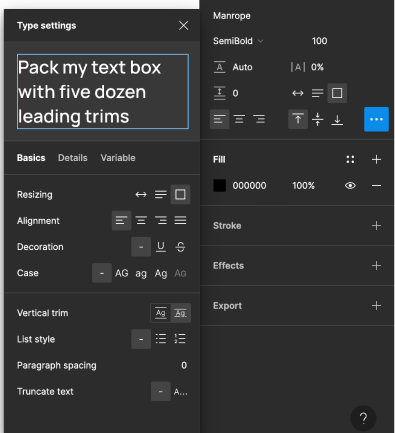Viewport: 395px width, 433px height.
Task: Set uppercase AG case option
Action: [x=121, y=273]
